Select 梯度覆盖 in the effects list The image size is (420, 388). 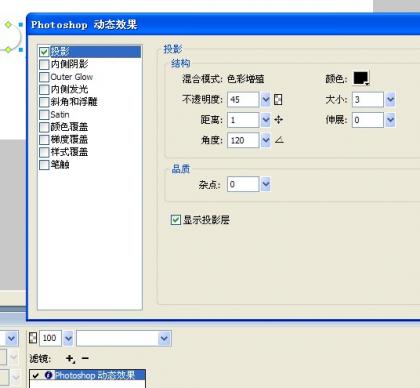69,140
